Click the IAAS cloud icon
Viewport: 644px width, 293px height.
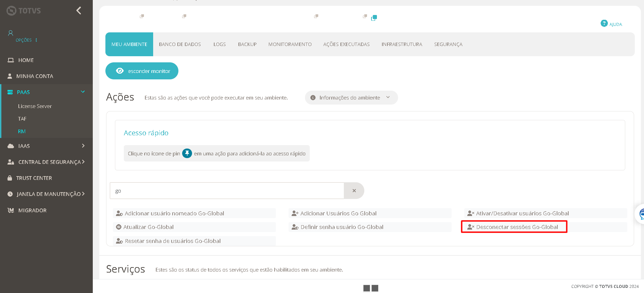click(x=11, y=146)
